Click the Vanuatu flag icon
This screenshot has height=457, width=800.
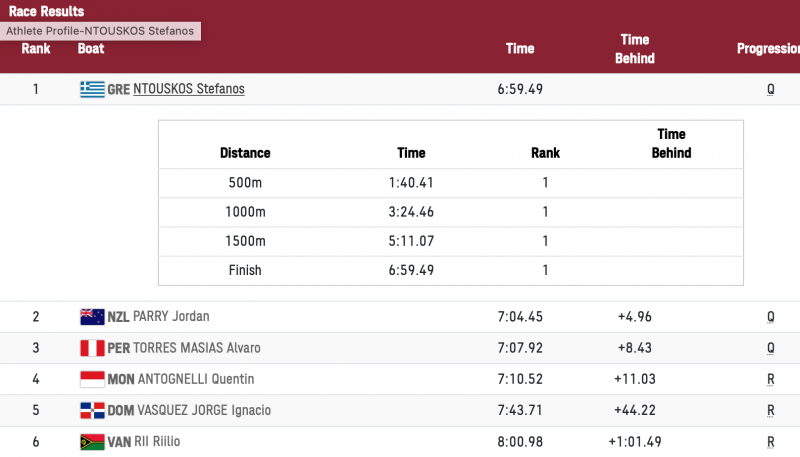(x=92, y=441)
